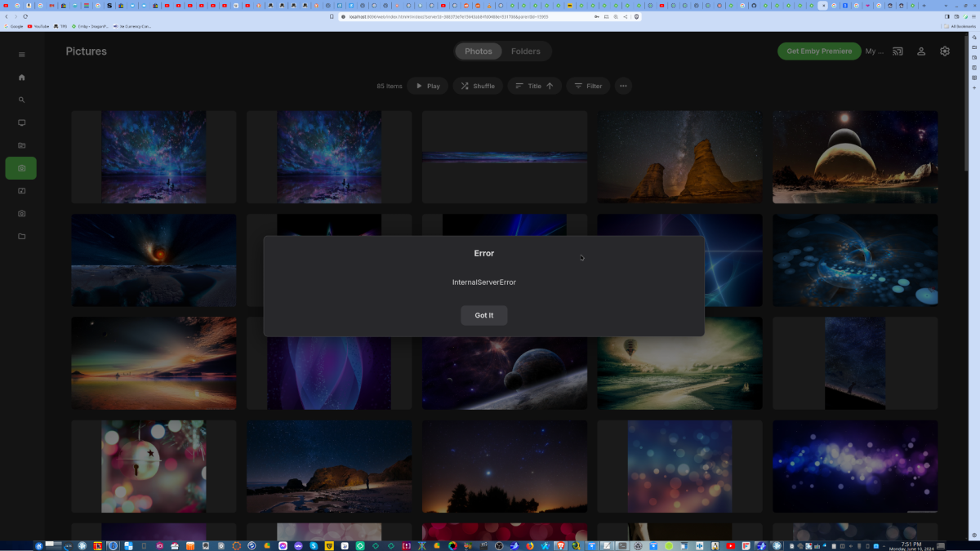Open the Filter options panel
Viewport: 980px width, 551px height.
(x=587, y=86)
